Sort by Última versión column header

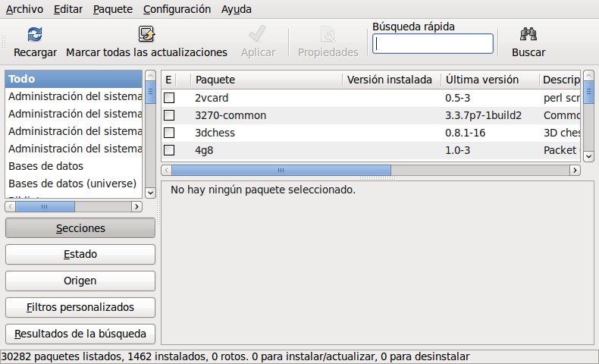[x=490, y=80]
